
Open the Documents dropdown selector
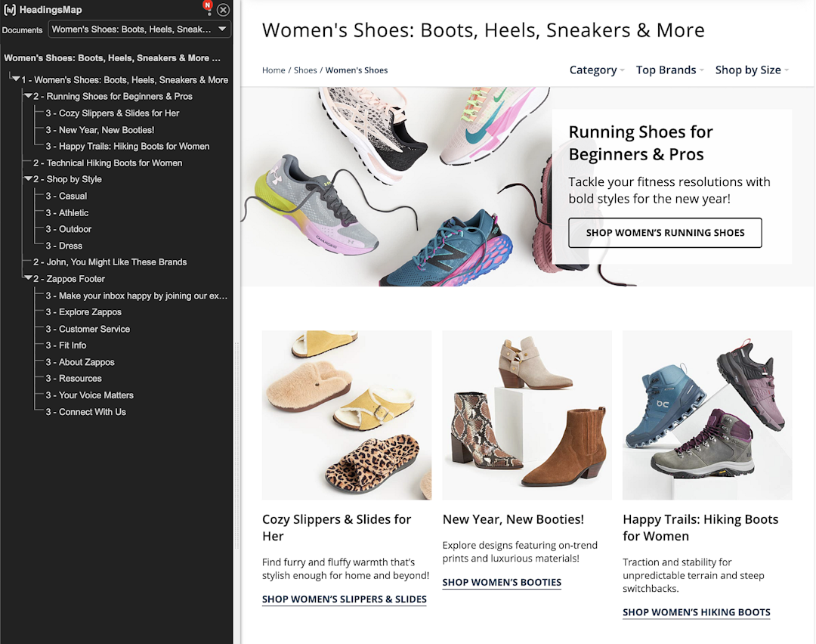click(140, 29)
